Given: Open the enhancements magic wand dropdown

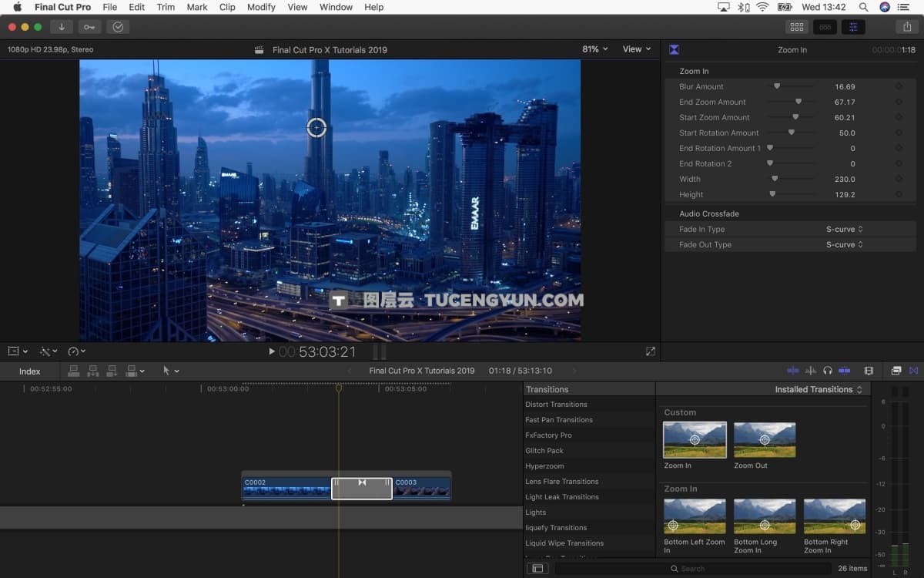Looking at the screenshot, I should click(49, 351).
